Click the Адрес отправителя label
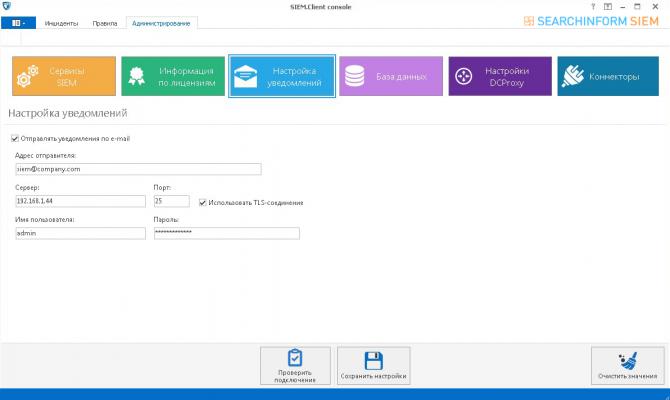670x400 pixels. (x=45, y=156)
